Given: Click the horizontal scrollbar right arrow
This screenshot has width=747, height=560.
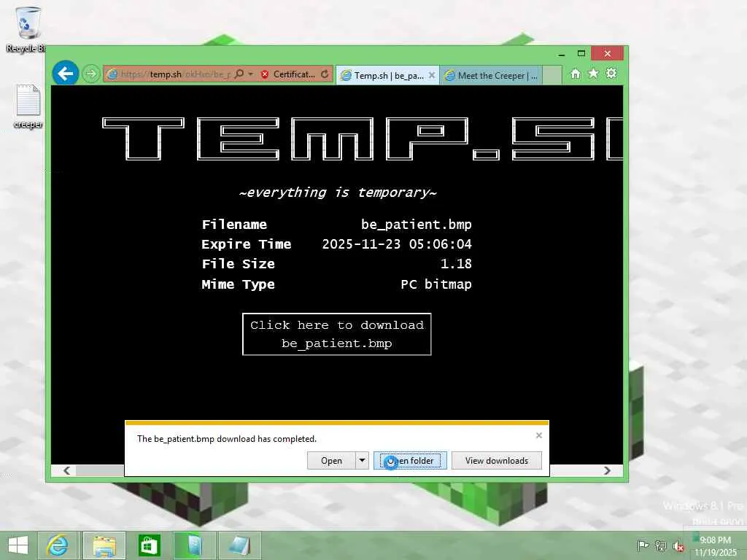Looking at the screenshot, I should (607, 470).
